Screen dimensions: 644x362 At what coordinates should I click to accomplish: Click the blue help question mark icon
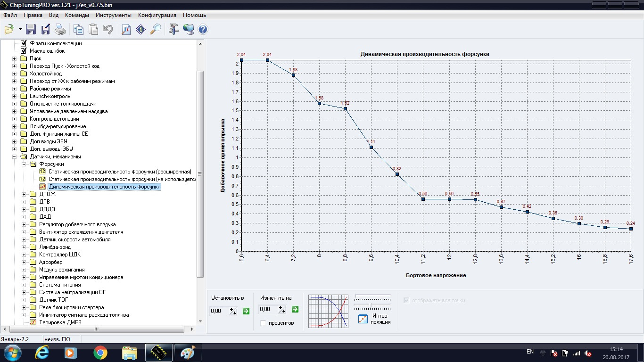pos(203,30)
